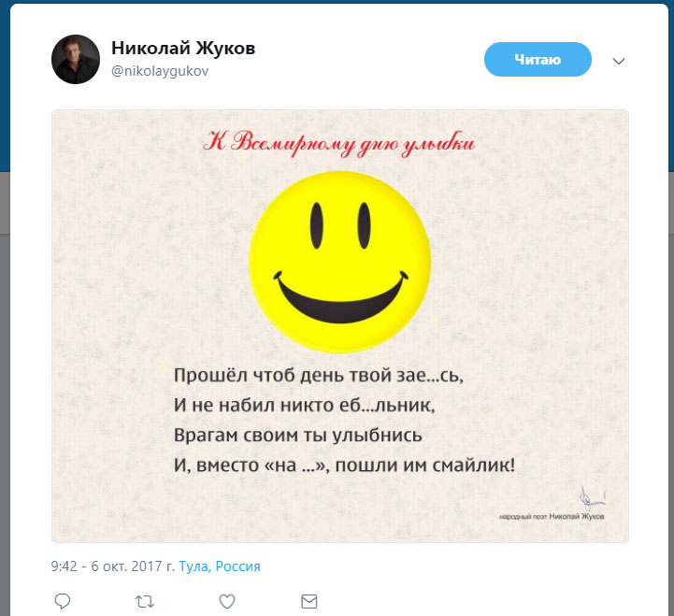Open Николай Жуков's profile avatar
This screenshot has height=616, width=674.
(x=76, y=59)
